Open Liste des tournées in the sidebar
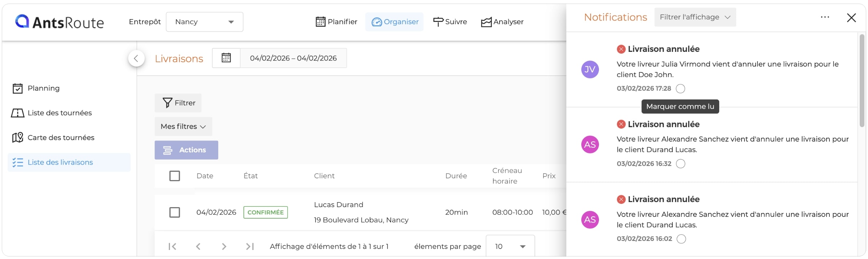Screen dimensions: 868x259 [69, 113]
